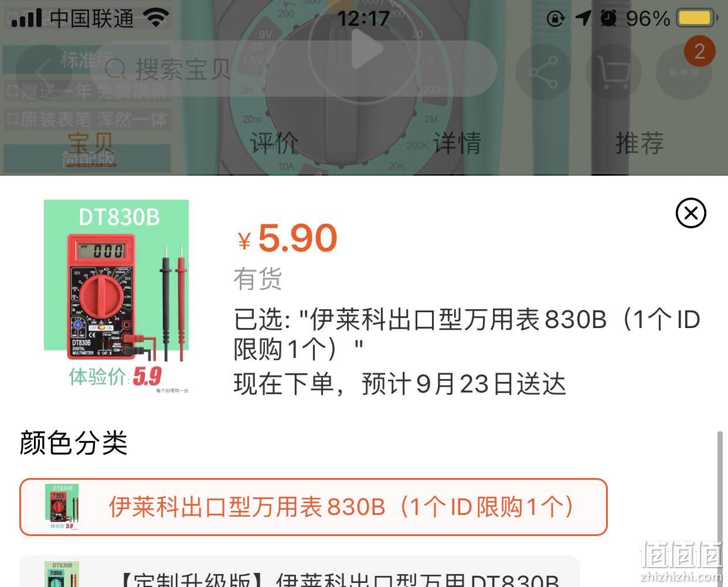Tap the red badge showing 2
This screenshot has width=728, height=587.
[x=699, y=52]
